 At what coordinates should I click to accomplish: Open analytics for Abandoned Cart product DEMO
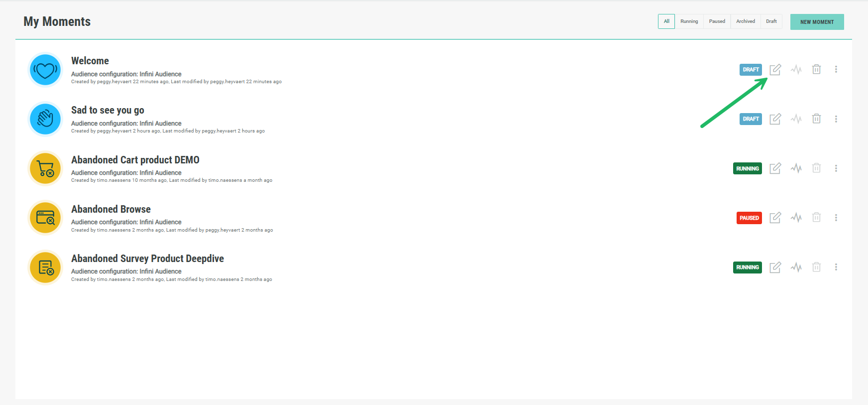point(796,168)
